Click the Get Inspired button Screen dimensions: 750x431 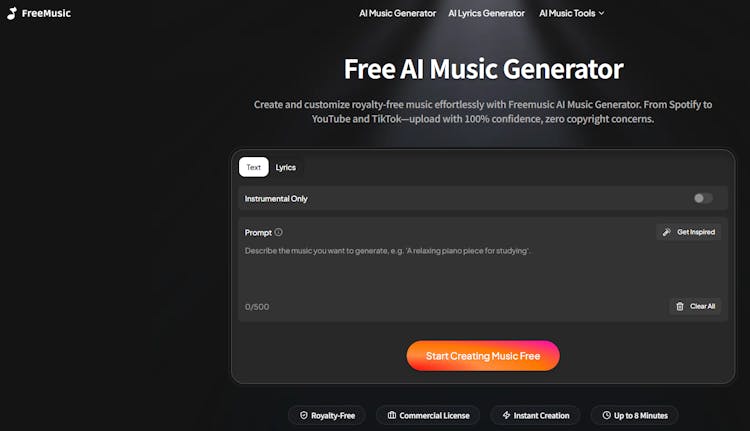[x=689, y=232]
